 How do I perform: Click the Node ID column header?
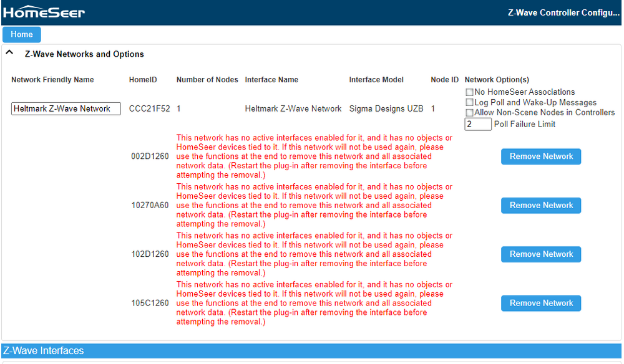click(444, 80)
